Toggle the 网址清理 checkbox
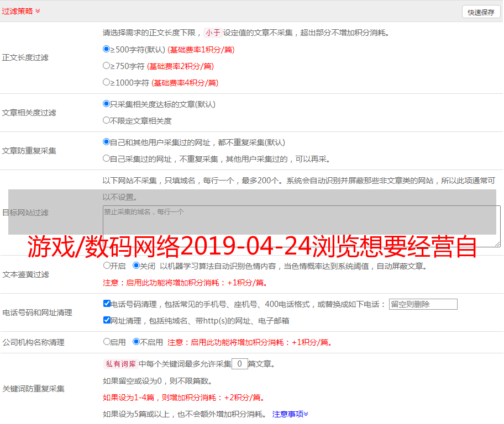Screen dimensions: 504x424 coord(107,320)
